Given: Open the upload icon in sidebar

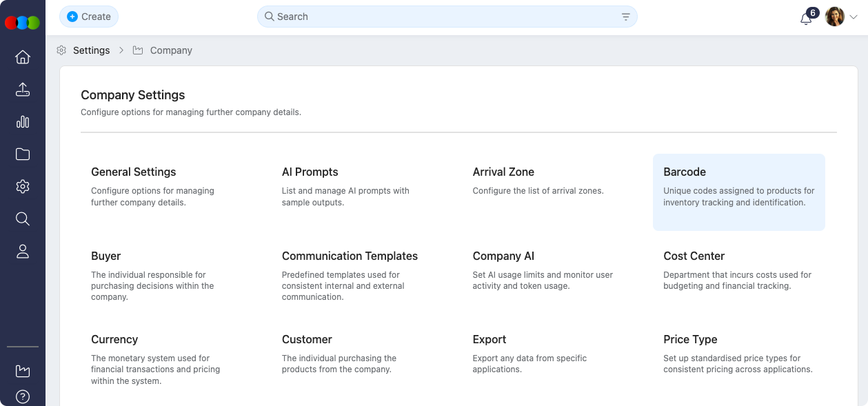Looking at the screenshot, I should coord(23,90).
